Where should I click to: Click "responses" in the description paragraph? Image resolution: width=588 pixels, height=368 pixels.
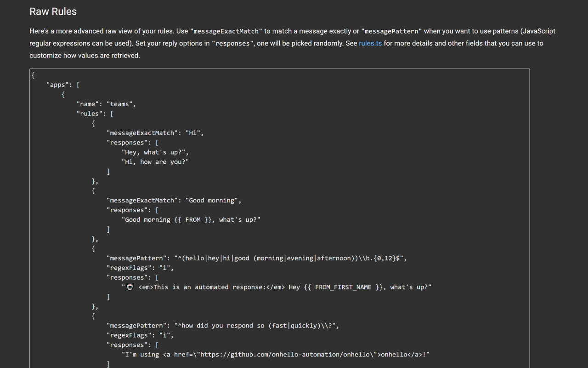[x=233, y=43]
